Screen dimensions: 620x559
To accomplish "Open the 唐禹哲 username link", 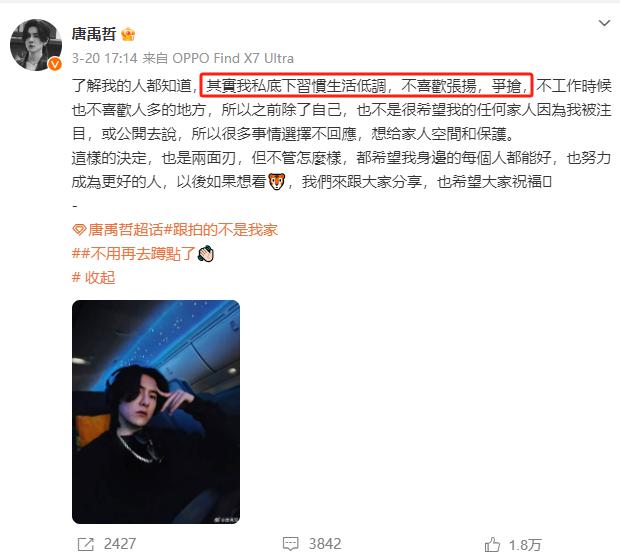I will (94, 34).
